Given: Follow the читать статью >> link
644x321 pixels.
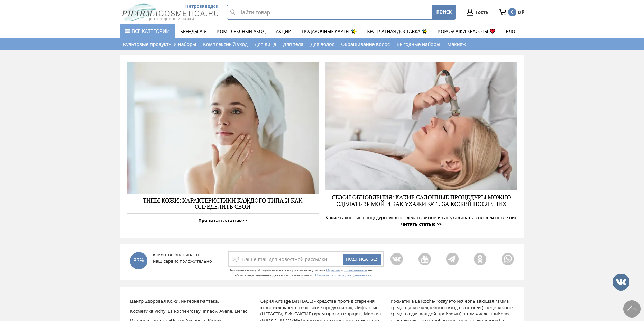Looking at the screenshot, I should [x=421, y=224].
